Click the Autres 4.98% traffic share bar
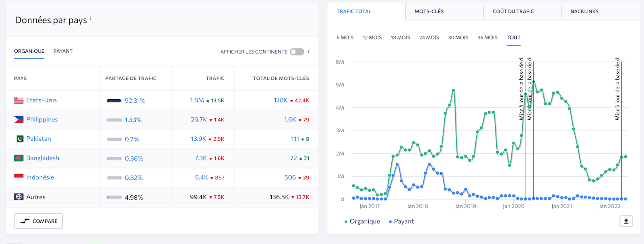This screenshot has width=644, height=244. point(114,197)
